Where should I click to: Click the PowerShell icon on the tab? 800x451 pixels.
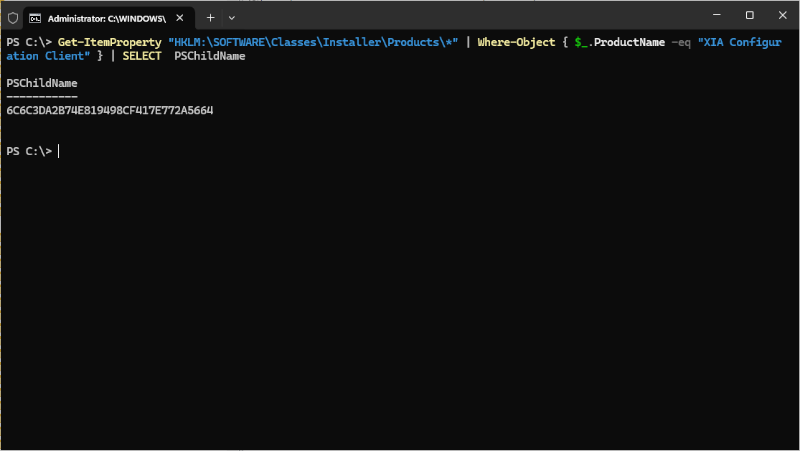[35, 17]
